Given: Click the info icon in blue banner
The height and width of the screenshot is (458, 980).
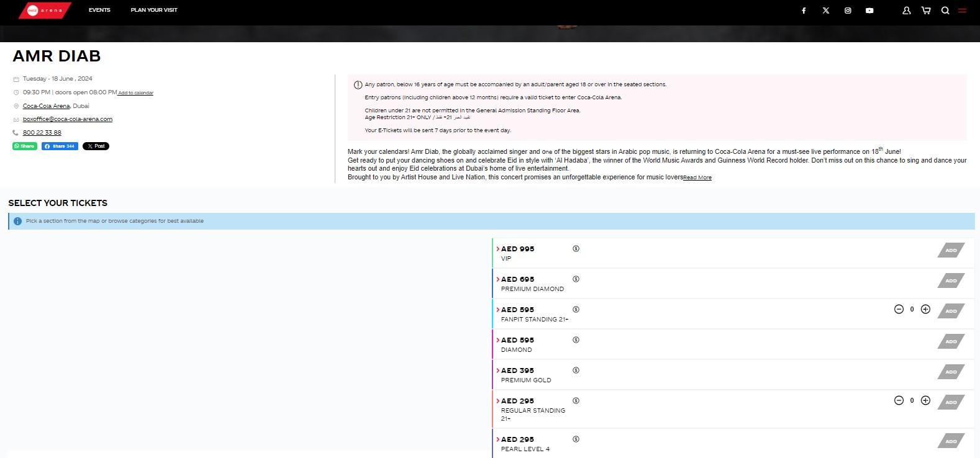Looking at the screenshot, I should [17, 221].
